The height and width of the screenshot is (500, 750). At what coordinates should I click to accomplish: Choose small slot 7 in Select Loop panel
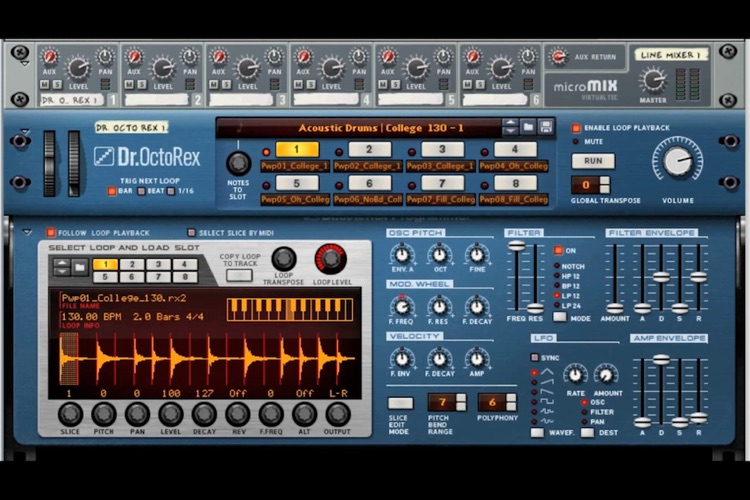tap(158, 277)
